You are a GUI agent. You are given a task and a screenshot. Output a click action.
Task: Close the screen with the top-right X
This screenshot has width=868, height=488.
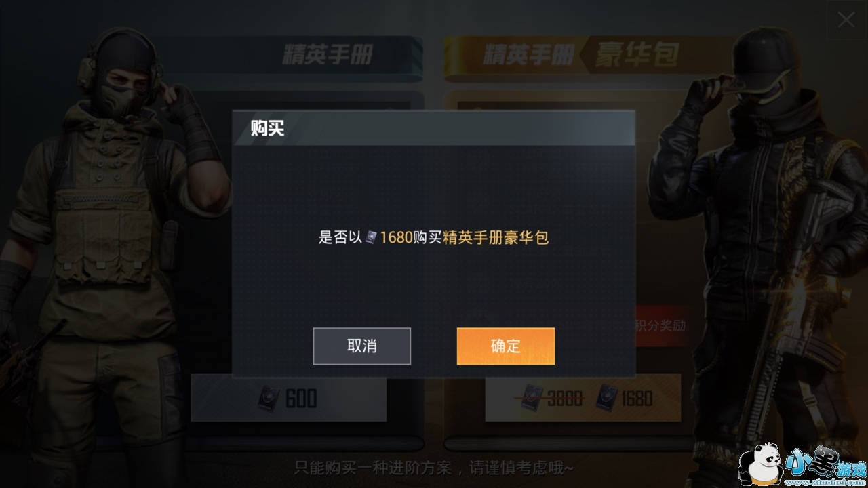846,20
